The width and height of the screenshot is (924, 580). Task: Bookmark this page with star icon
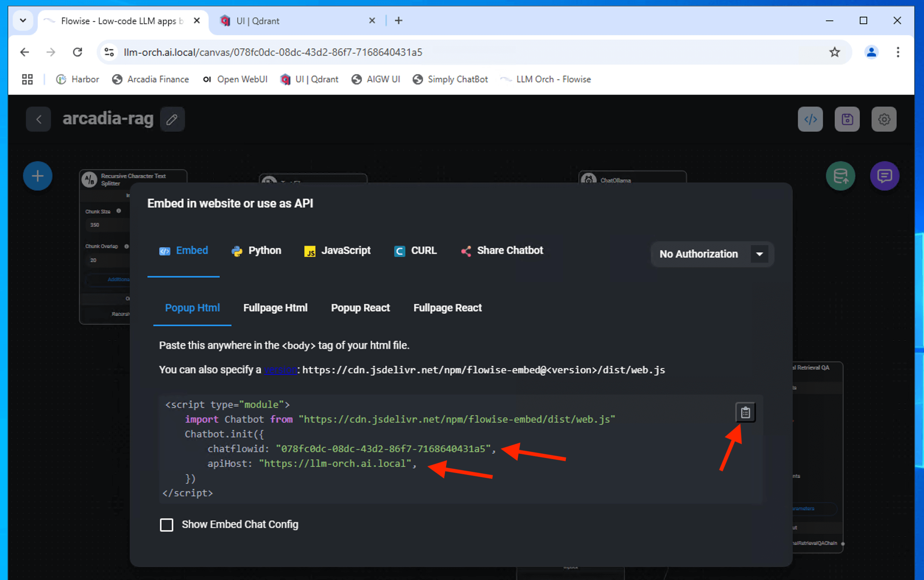click(x=834, y=52)
